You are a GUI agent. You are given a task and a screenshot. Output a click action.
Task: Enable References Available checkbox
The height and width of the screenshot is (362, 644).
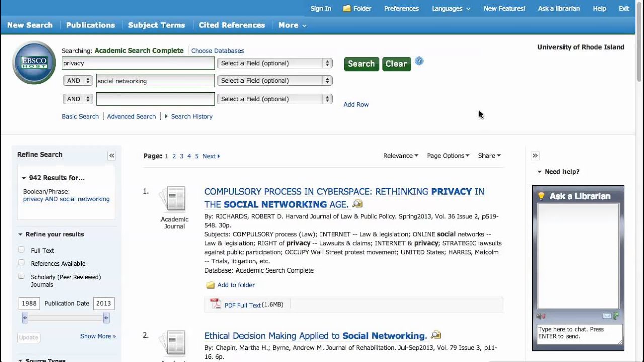(21, 263)
